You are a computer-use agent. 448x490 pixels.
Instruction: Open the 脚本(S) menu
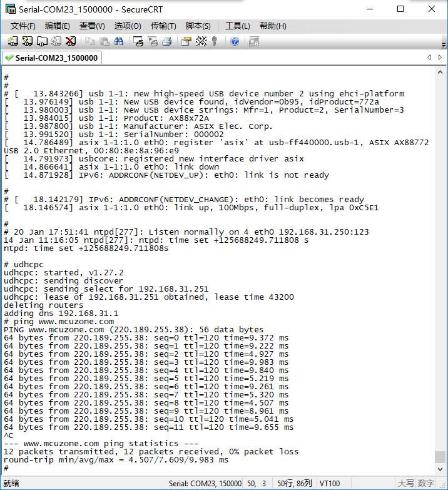(x=198, y=26)
